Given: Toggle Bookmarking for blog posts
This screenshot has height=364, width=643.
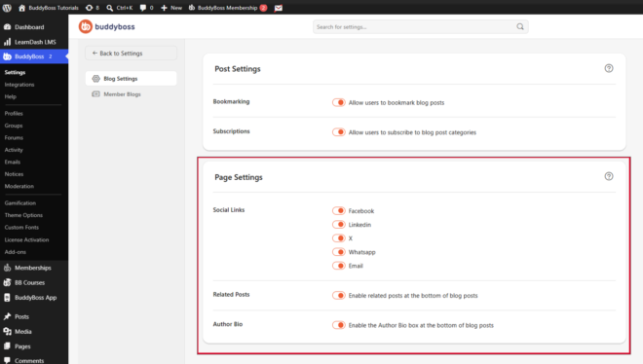Looking at the screenshot, I should (x=339, y=102).
